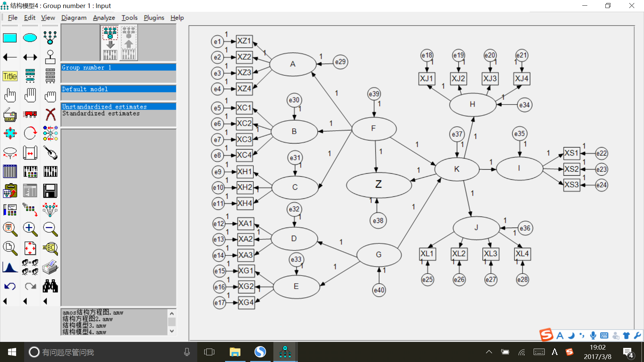
Task: Select the move objects truck tool
Action: click(x=30, y=115)
